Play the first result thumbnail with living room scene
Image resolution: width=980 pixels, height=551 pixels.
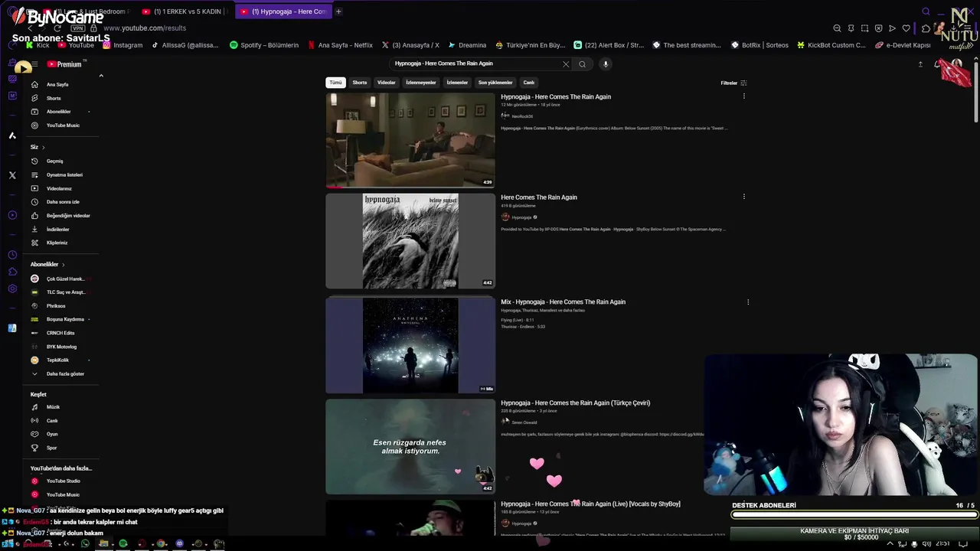[x=410, y=140]
